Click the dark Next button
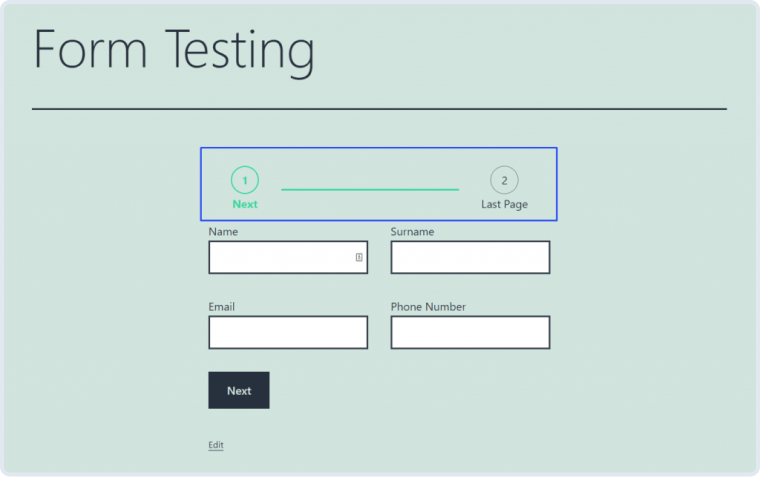The width and height of the screenshot is (760, 477). tap(239, 390)
